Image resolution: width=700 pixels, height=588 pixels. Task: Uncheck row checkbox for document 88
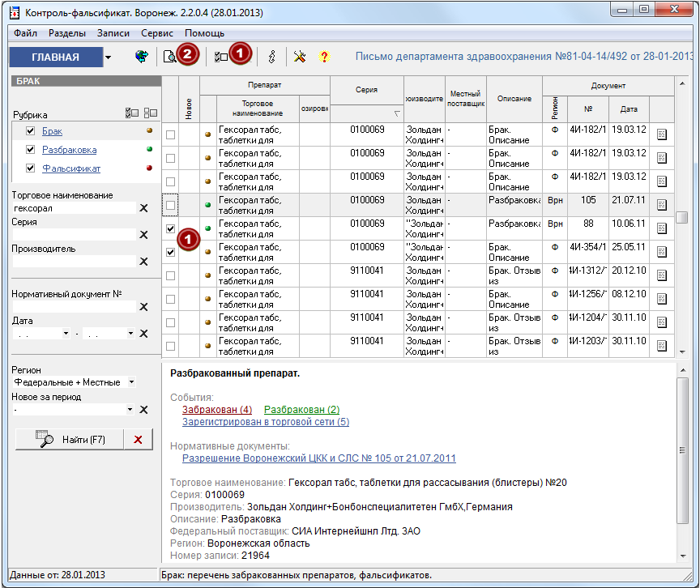pyautogui.click(x=170, y=229)
